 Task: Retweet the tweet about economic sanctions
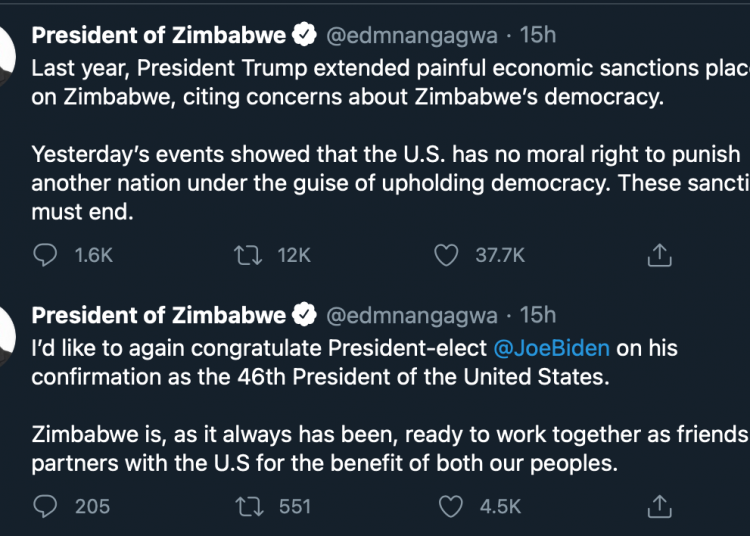pyautogui.click(x=240, y=256)
